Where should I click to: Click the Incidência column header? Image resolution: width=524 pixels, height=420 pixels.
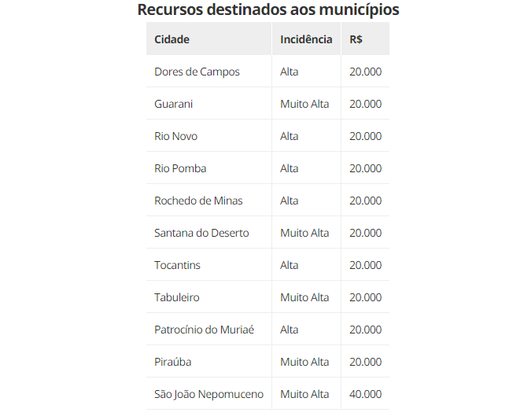pos(306,39)
